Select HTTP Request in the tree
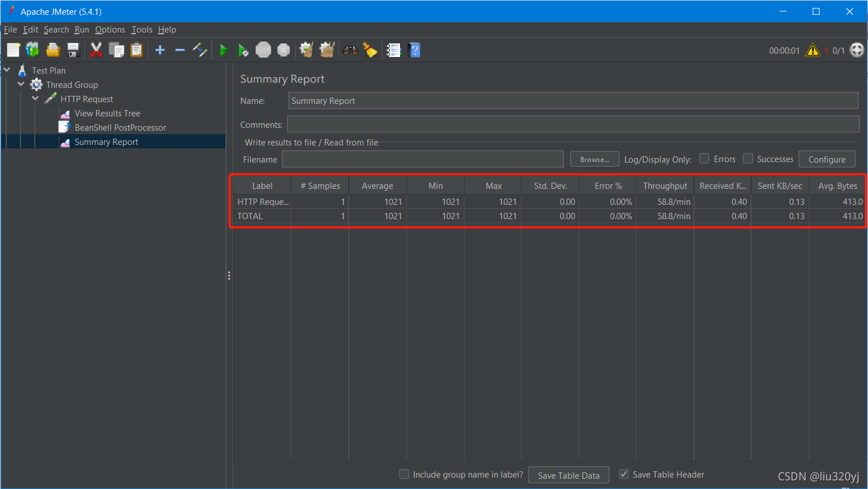 [87, 99]
